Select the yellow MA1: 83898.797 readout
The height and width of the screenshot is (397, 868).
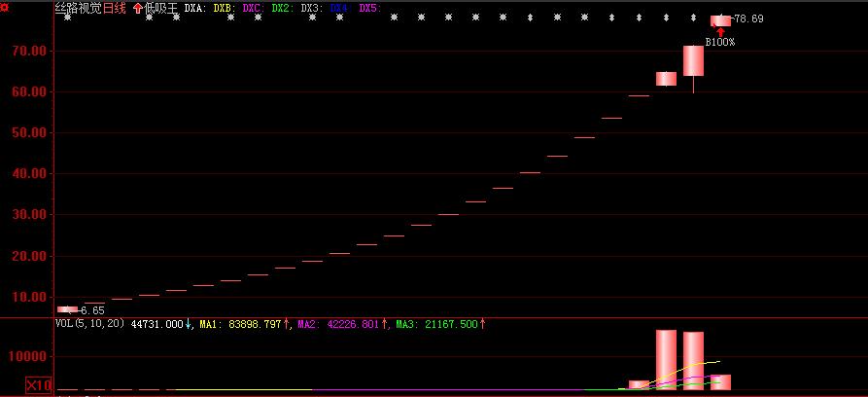240,324
